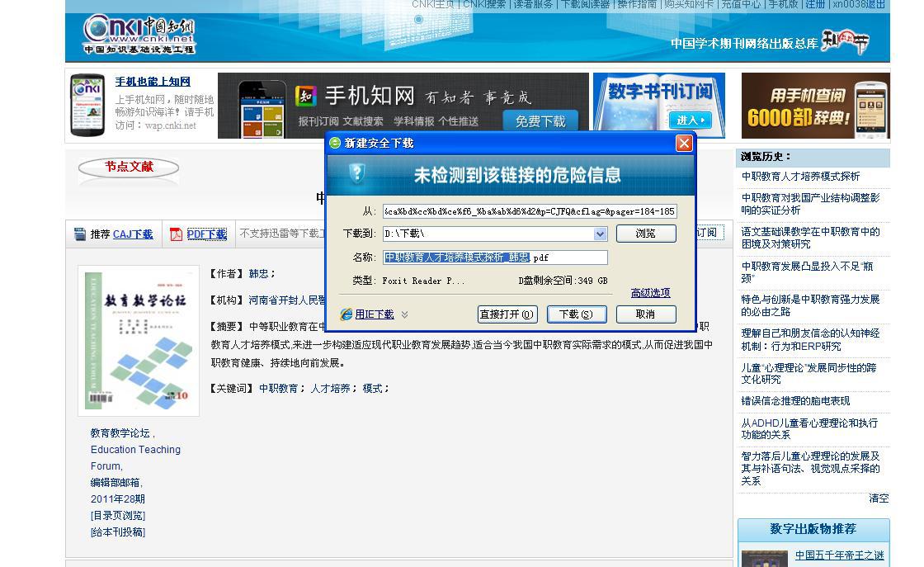Image resolution: width=924 pixels, height=567 pixels.
Task: Open history item 从ADHD儿童看心理理论和执行功能的关系
Action: tap(809, 428)
